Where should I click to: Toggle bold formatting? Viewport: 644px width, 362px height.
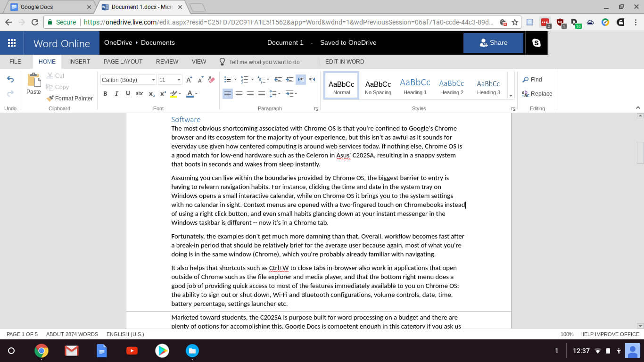pos(105,94)
